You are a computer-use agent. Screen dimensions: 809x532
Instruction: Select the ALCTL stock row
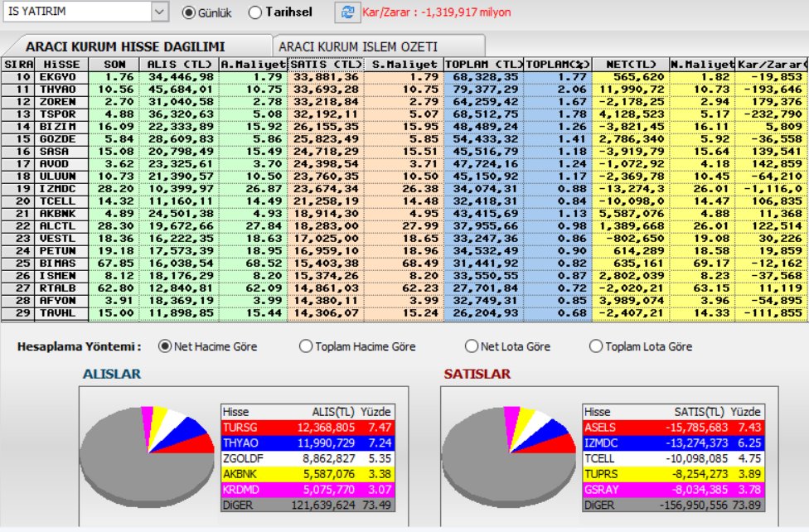pos(404,226)
